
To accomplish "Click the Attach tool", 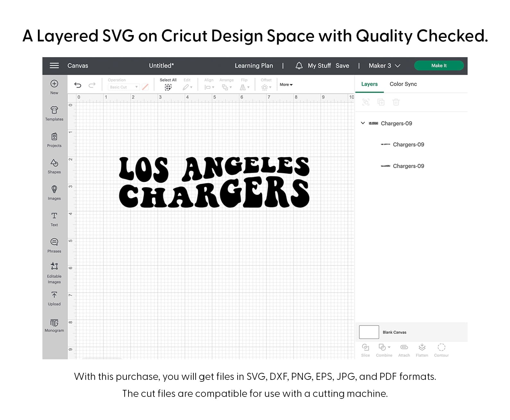I will click(x=404, y=350).
